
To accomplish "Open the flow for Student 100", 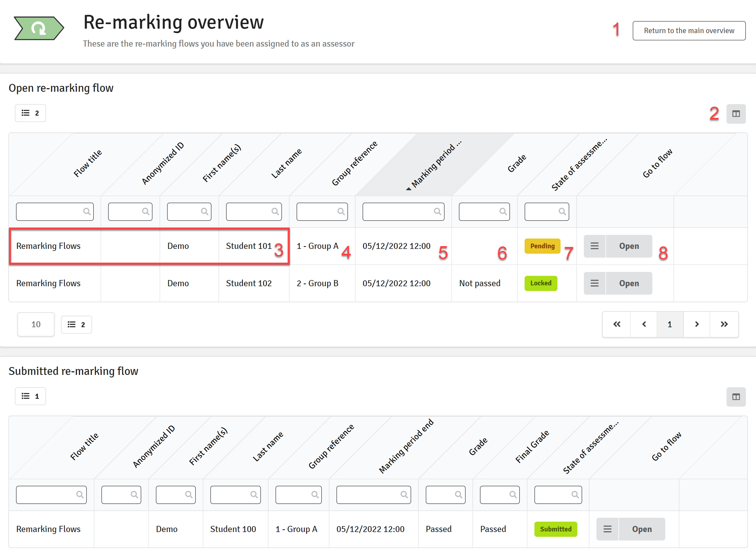I will pos(642,529).
